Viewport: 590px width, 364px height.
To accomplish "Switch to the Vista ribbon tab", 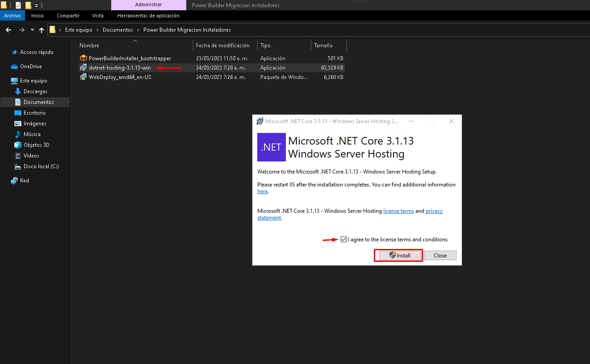I will (x=98, y=16).
